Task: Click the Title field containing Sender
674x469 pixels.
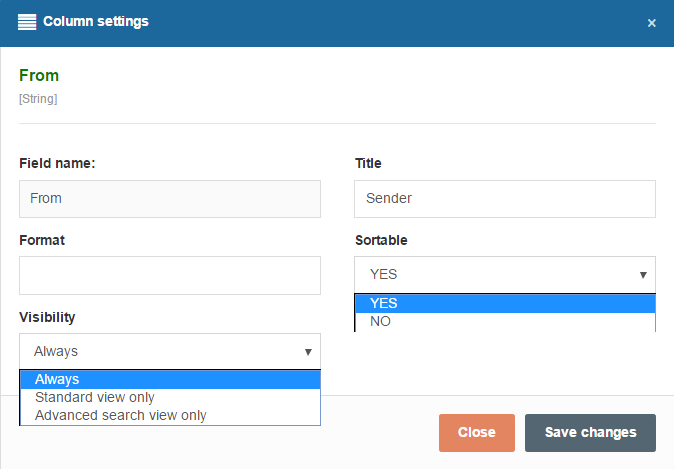Action: tap(504, 198)
